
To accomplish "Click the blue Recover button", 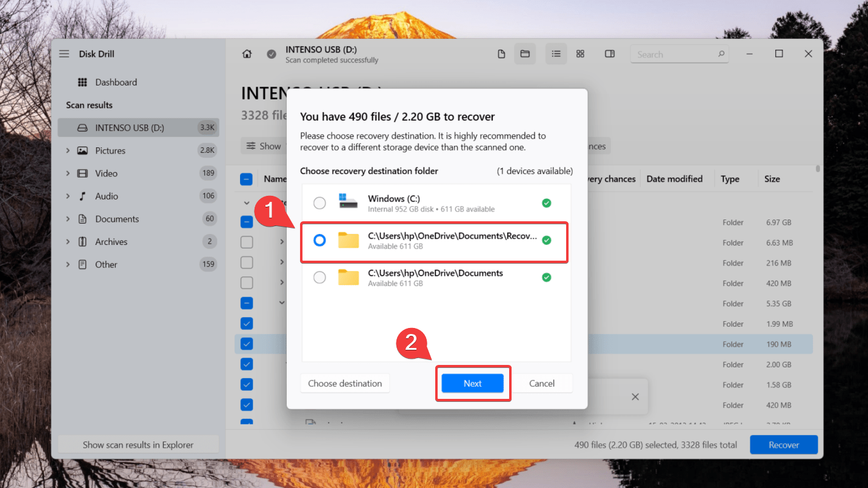I will 784,445.
